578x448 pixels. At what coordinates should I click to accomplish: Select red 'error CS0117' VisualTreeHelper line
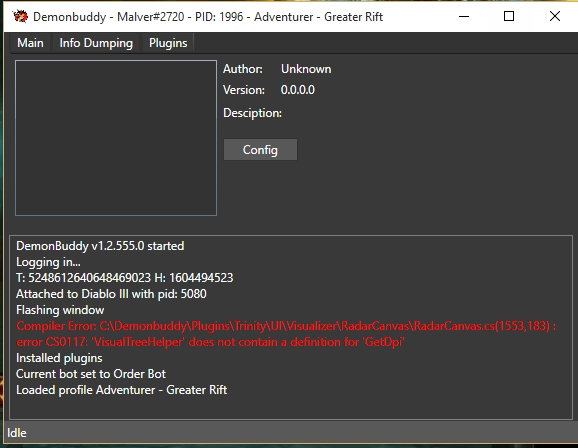point(210,342)
